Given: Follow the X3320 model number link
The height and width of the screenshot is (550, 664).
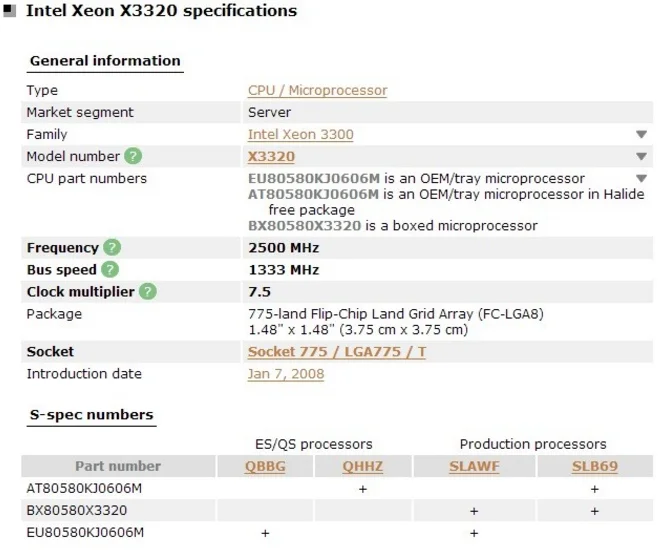Looking at the screenshot, I should pyautogui.click(x=271, y=156).
